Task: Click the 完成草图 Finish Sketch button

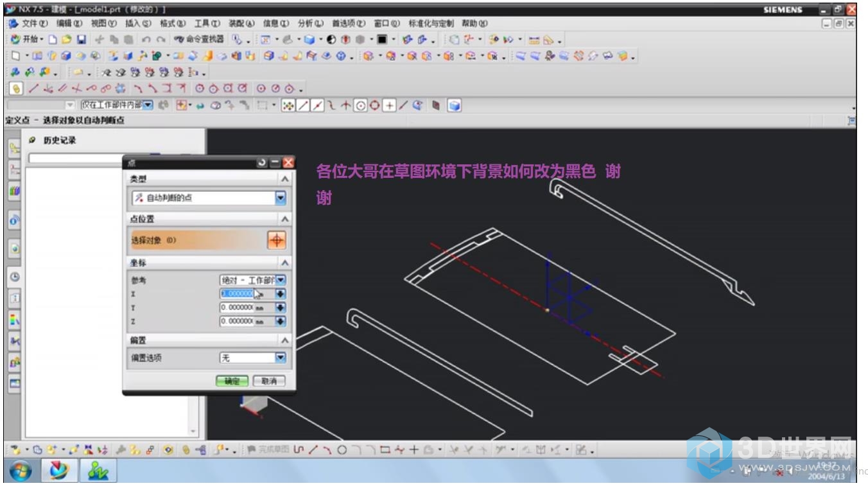Action: pos(268,450)
